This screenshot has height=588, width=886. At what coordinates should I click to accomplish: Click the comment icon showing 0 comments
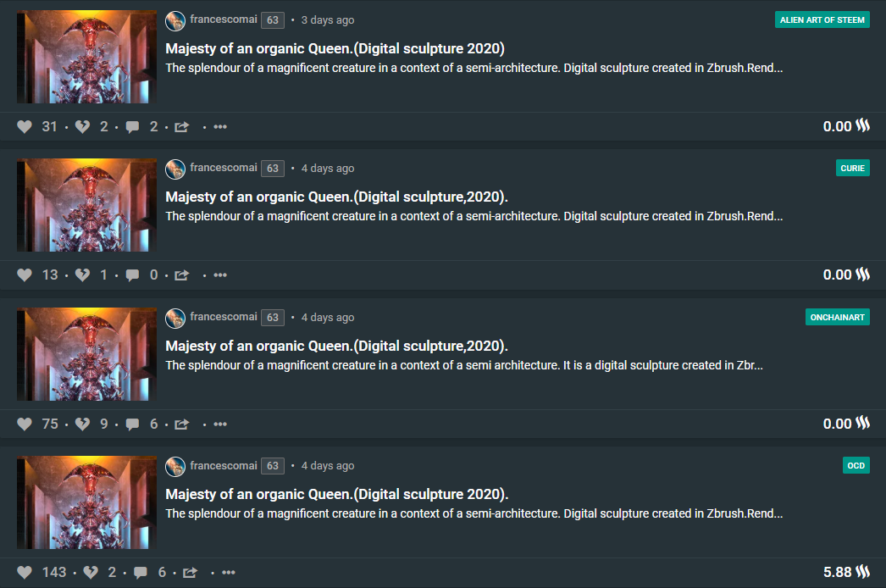(132, 275)
